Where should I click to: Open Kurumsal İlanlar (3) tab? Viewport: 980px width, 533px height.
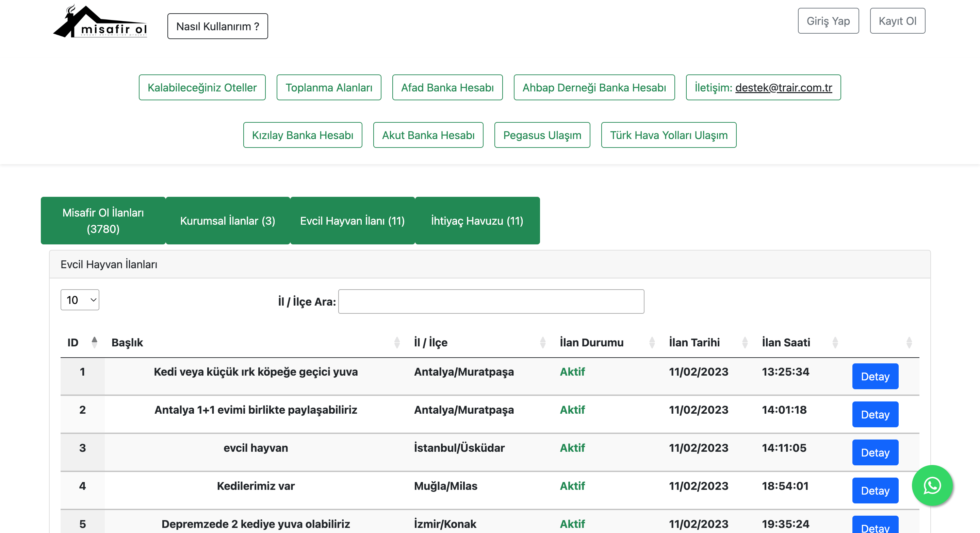tap(228, 221)
